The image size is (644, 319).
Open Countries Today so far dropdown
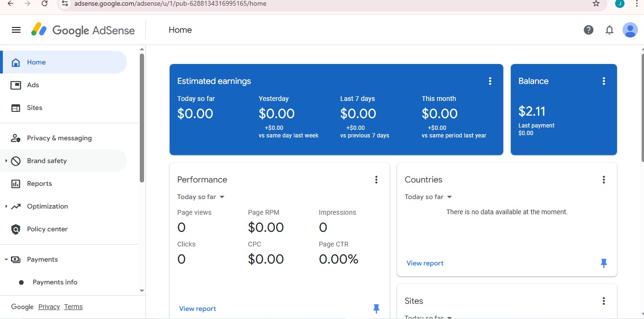click(x=428, y=197)
